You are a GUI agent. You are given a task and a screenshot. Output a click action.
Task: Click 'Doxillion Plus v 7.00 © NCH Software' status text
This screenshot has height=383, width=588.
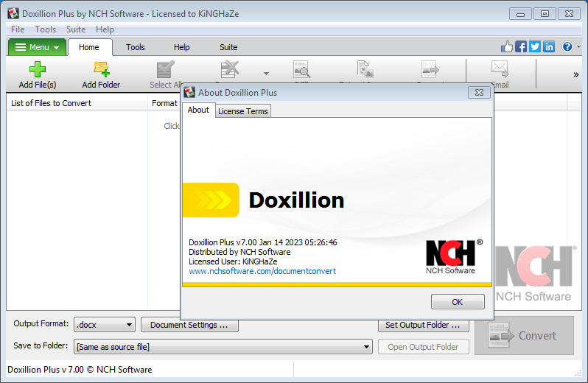(80, 370)
